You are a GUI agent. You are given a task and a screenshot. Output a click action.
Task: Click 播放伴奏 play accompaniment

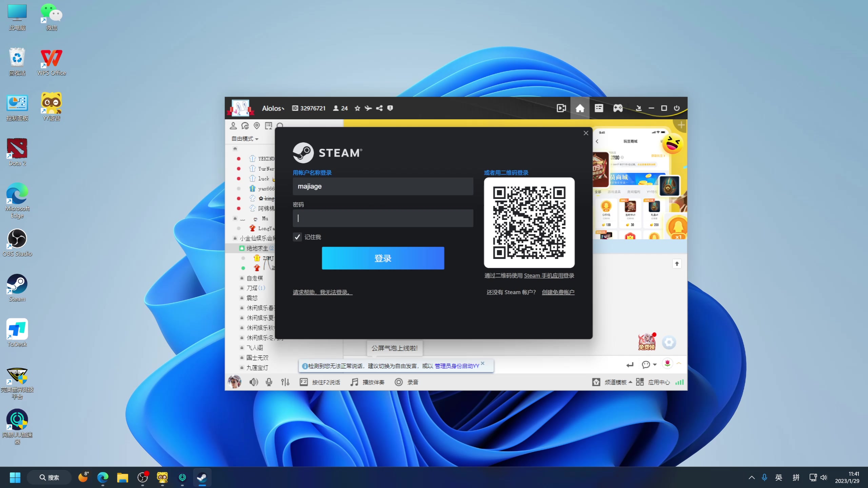point(368,382)
